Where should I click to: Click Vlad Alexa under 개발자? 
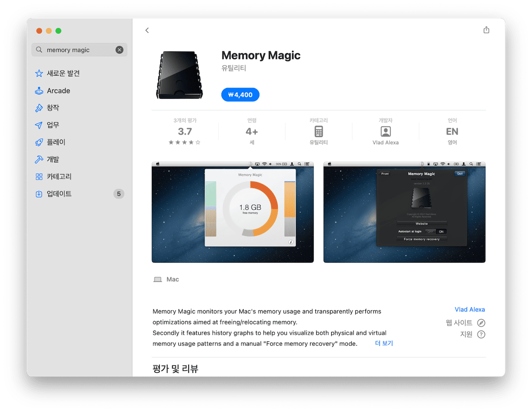point(385,143)
